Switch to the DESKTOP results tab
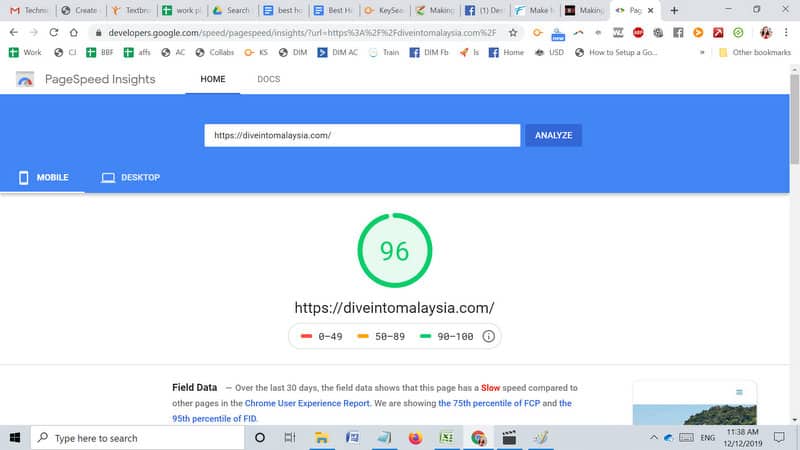 (130, 177)
